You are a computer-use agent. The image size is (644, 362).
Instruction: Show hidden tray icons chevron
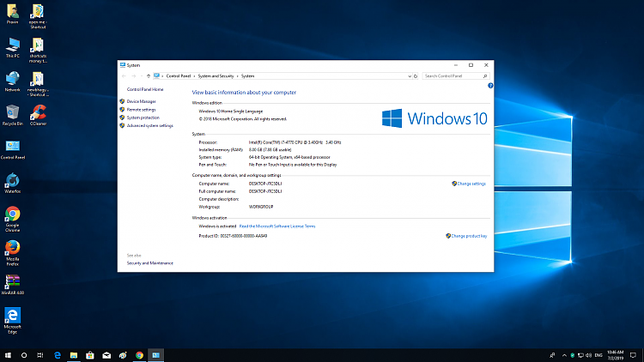point(564,355)
